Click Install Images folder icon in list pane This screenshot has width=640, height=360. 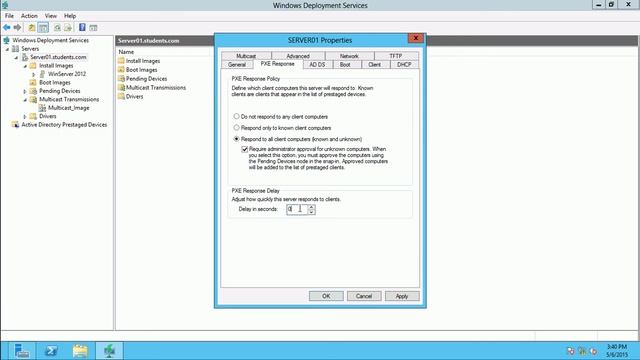[121, 60]
